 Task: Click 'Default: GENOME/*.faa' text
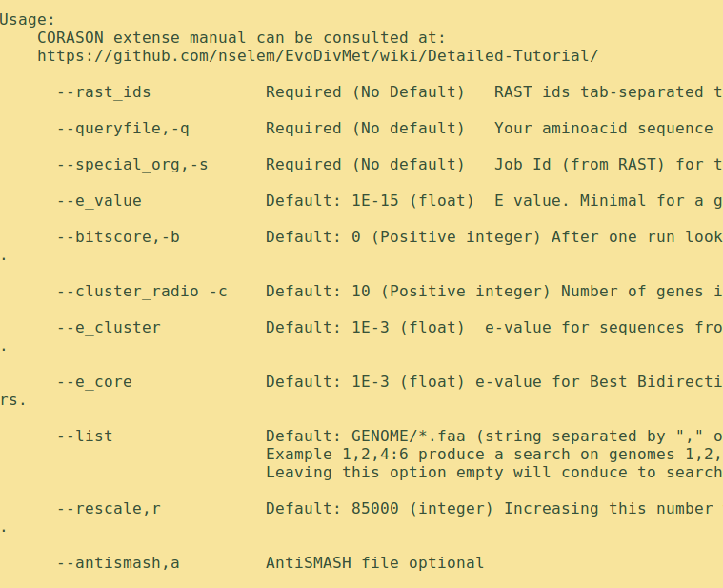click(366, 436)
